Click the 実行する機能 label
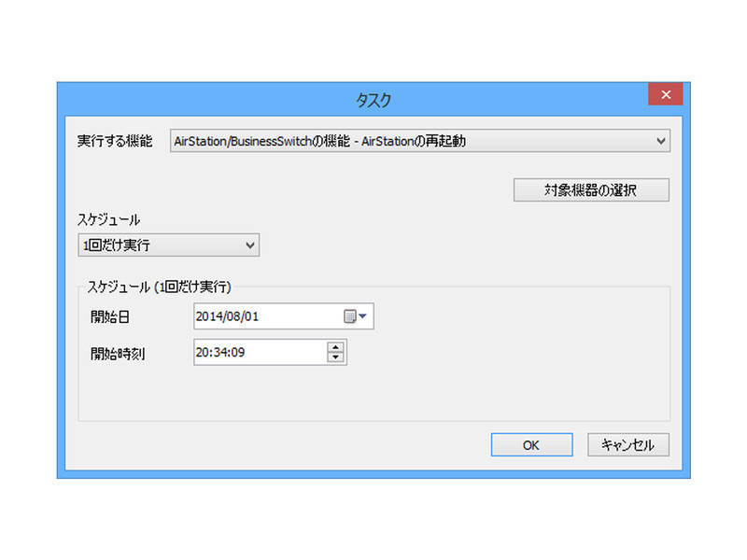Screen dimensions: 747x560 point(115,142)
